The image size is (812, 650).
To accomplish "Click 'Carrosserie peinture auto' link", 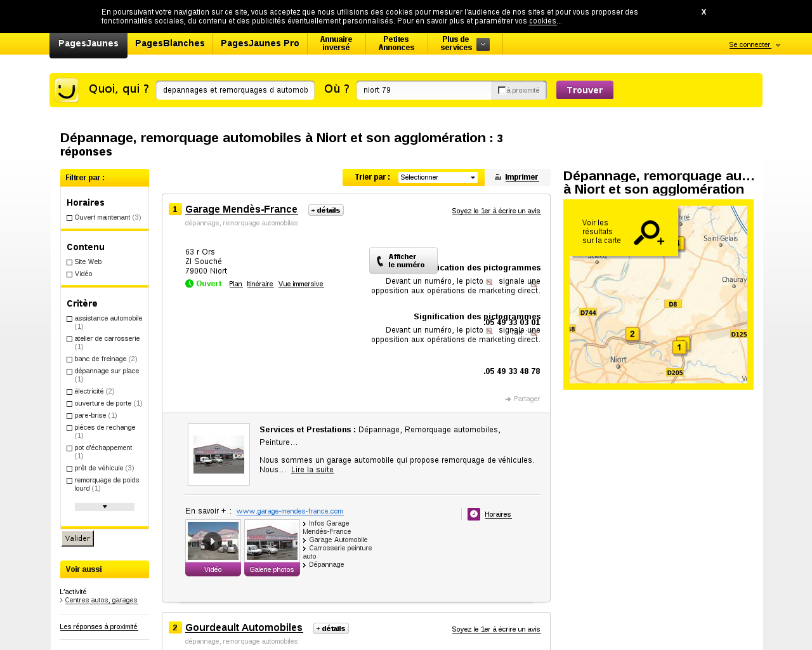I will tap(337, 552).
